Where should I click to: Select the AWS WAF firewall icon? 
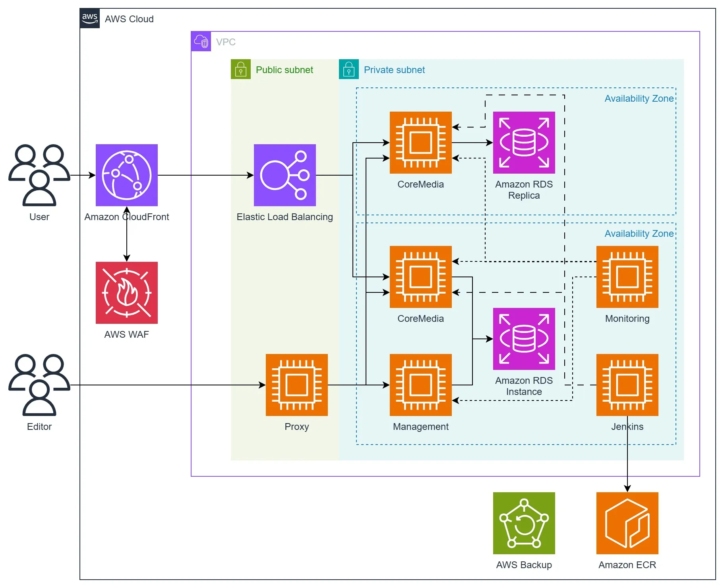pos(127,293)
